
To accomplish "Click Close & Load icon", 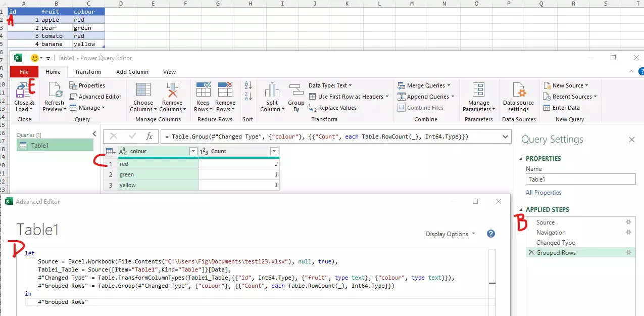I will 23,91.
